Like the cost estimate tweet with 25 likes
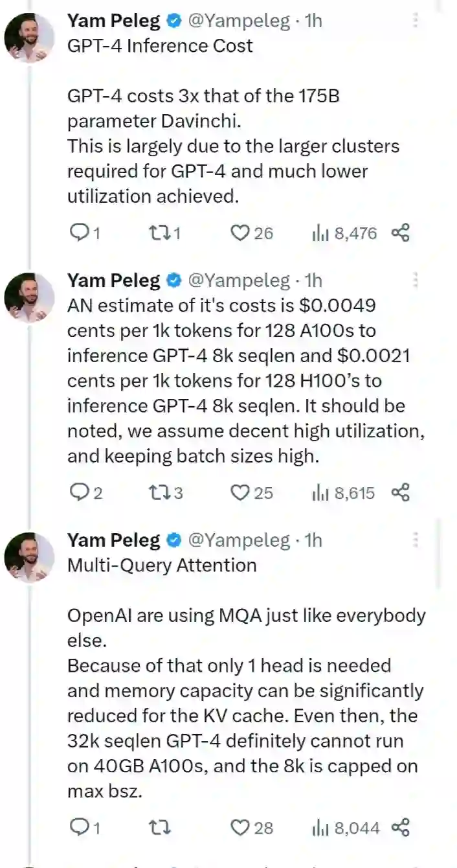The height and width of the screenshot is (868, 457). point(241,493)
